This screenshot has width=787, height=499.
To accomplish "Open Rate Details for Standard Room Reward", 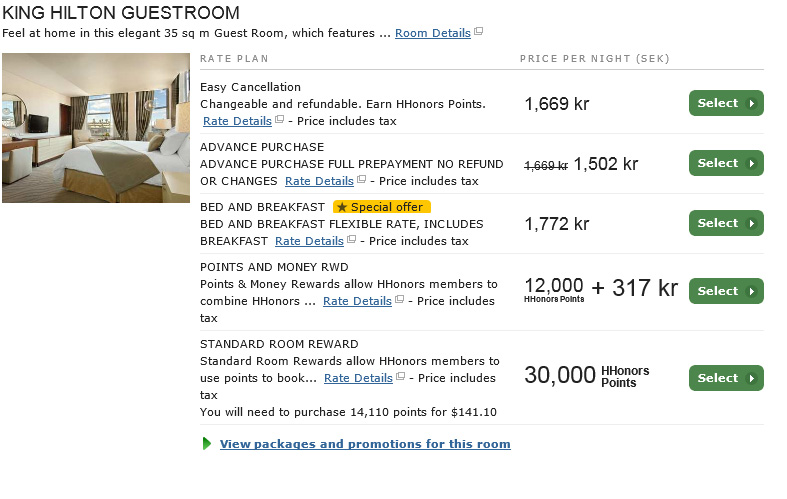I will click(358, 378).
